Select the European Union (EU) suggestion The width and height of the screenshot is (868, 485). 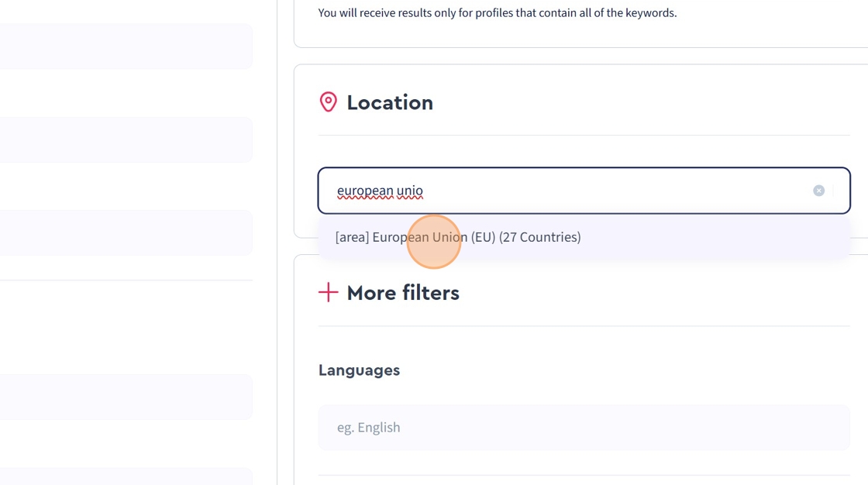[x=457, y=237]
